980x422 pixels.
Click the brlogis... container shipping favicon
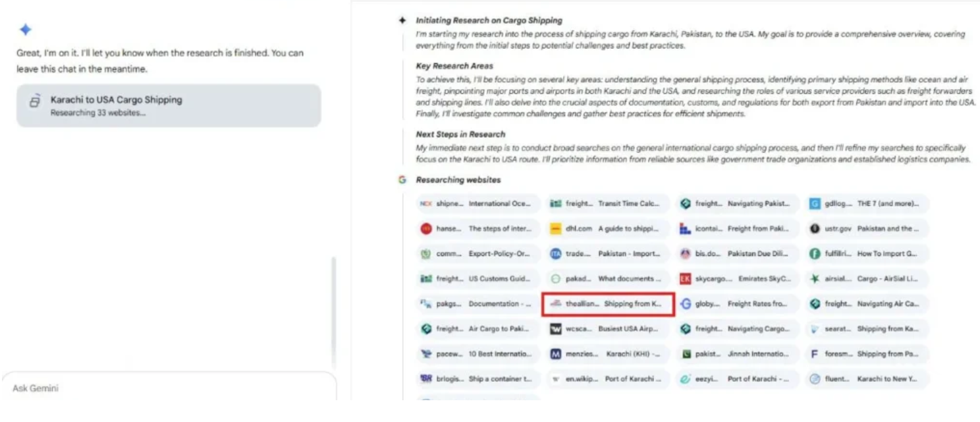click(425, 379)
